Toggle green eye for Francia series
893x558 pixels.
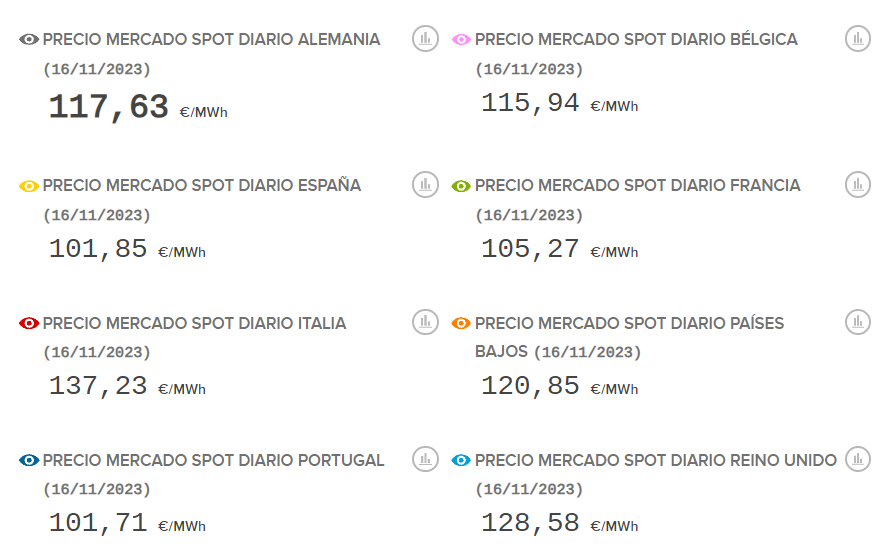461,186
